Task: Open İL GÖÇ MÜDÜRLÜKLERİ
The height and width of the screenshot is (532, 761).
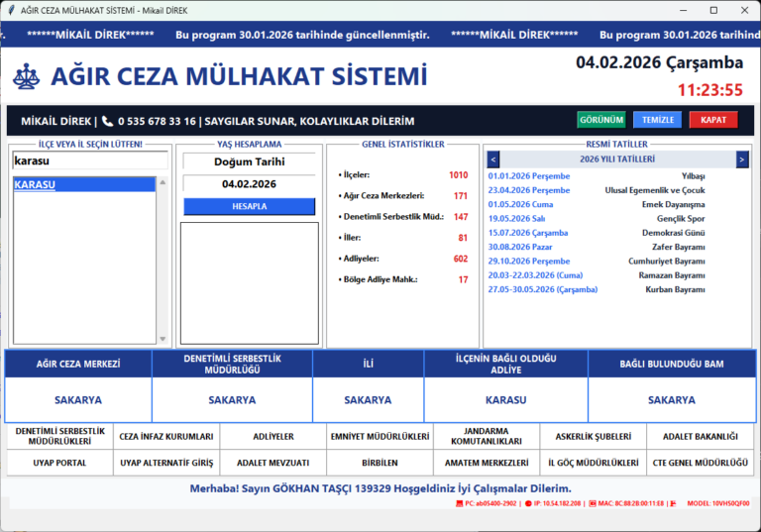Action: click(x=594, y=463)
